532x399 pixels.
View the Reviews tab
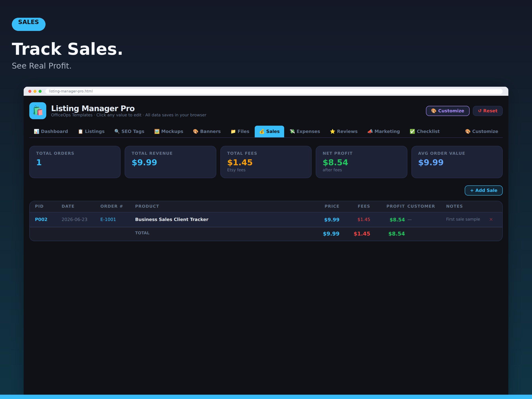click(x=343, y=131)
